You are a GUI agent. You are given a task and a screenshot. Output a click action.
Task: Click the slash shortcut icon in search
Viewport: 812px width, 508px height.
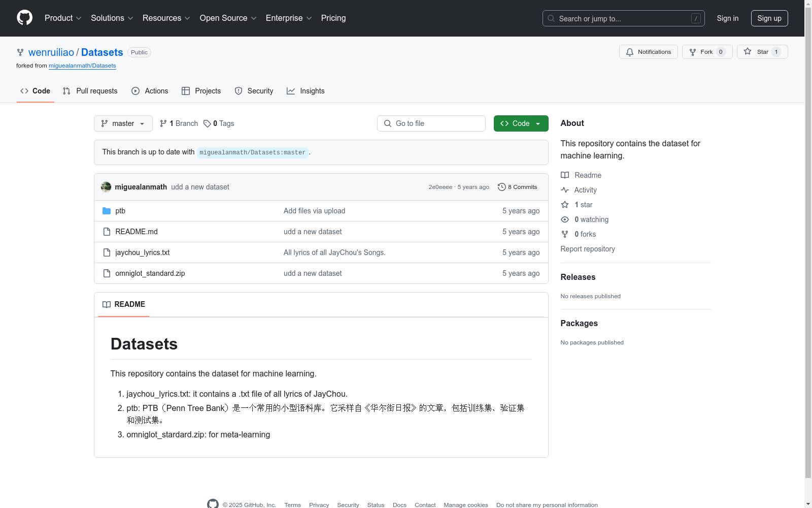pyautogui.click(x=696, y=18)
